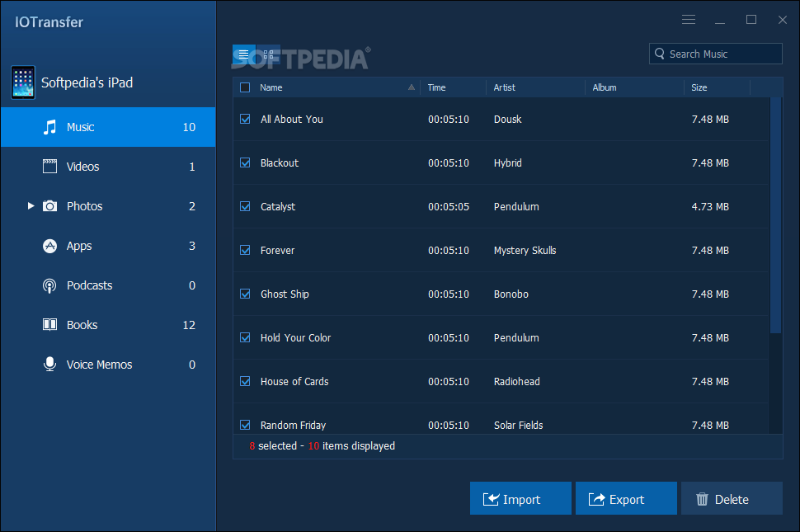Open the hamburger options menu
800x532 pixels.
tap(689, 19)
